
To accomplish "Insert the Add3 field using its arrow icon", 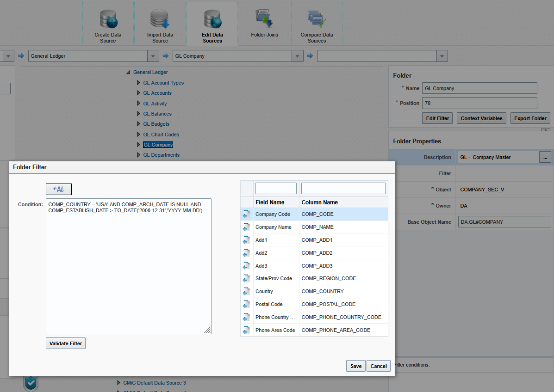I will [x=246, y=266].
